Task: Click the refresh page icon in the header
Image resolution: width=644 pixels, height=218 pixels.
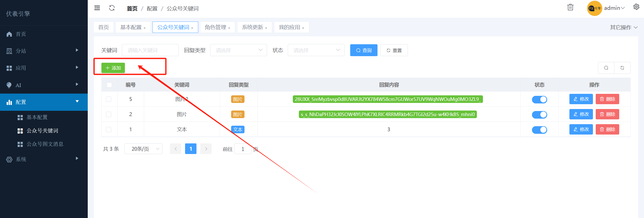Action: pyautogui.click(x=112, y=8)
